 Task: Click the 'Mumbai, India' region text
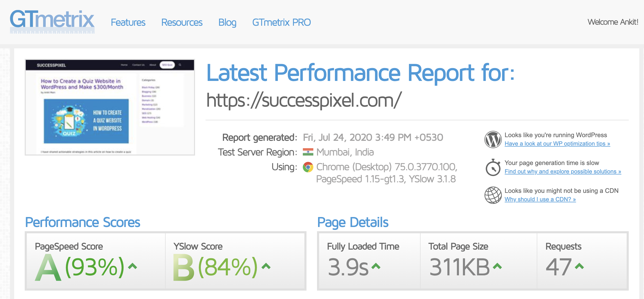[x=345, y=152]
